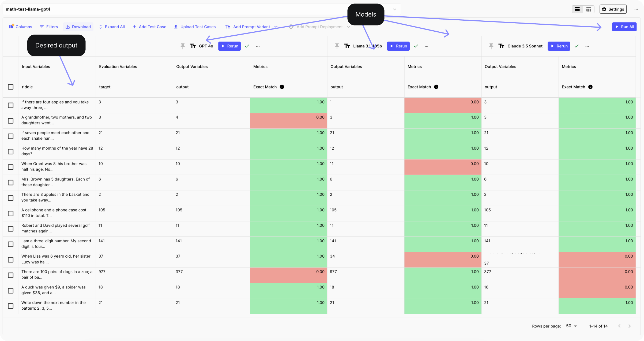Open the top-right ellipsis menu beside Settings
Image resolution: width=644 pixels, height=341 pixels.
point(636,9)
